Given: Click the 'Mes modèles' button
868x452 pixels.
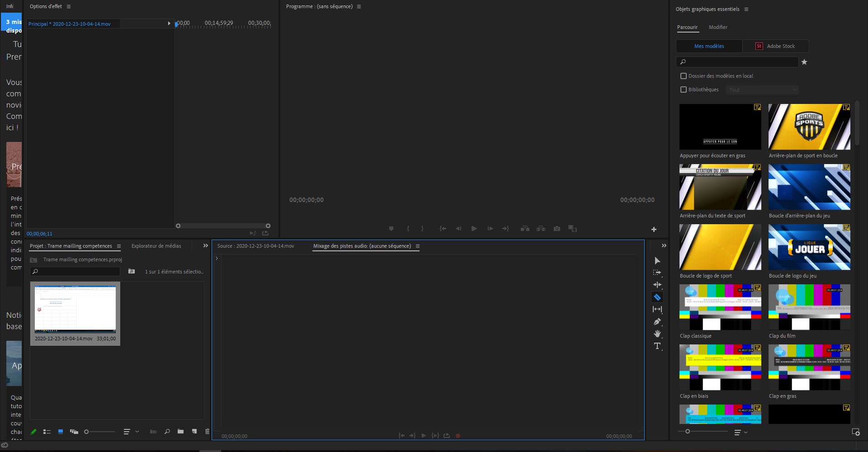Looking at the screenshot, I should 709,46.
